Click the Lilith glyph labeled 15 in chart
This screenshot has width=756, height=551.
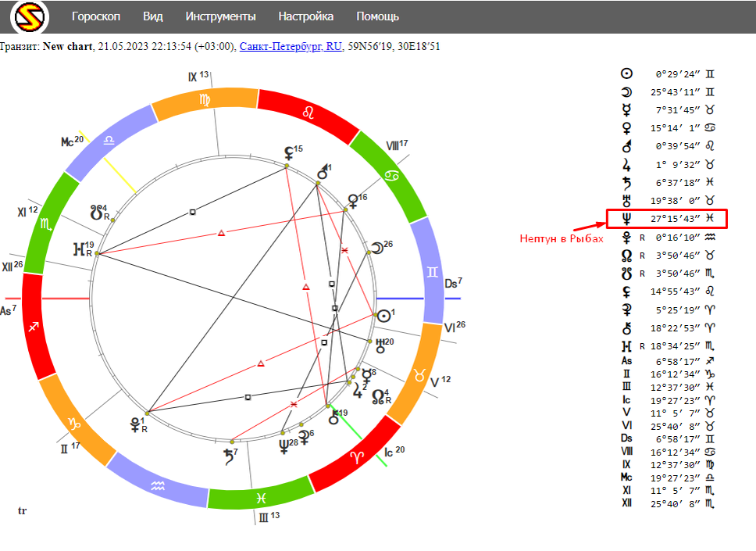tap(289, 153)
